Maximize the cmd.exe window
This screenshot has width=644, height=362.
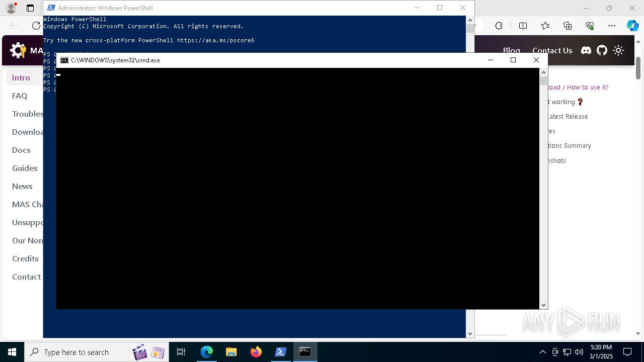tap(513, 60)
